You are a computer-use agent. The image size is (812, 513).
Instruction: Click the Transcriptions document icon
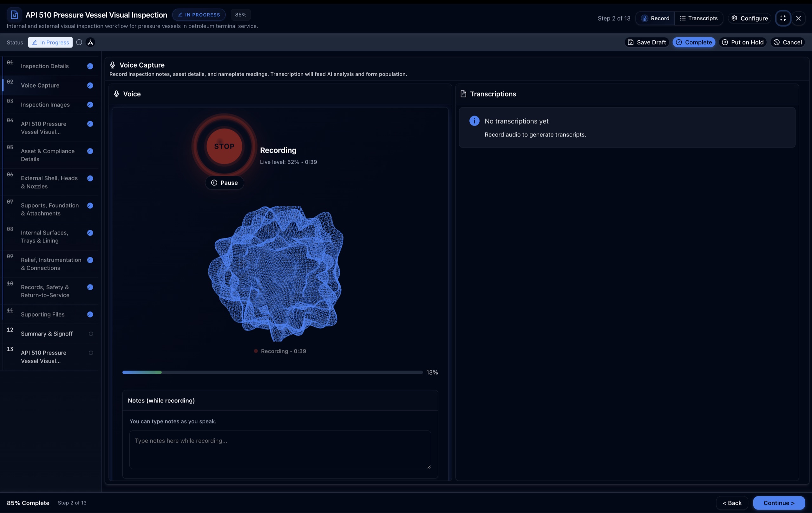(463, 94)
